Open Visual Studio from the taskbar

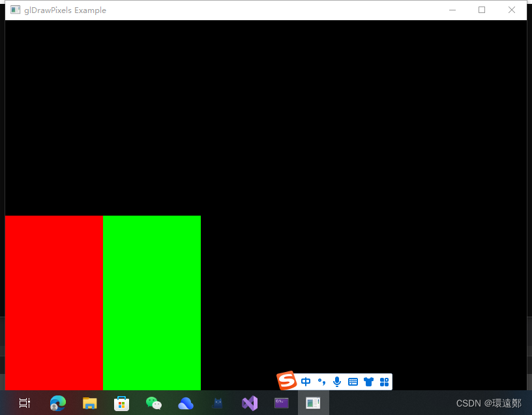(250, 403)
